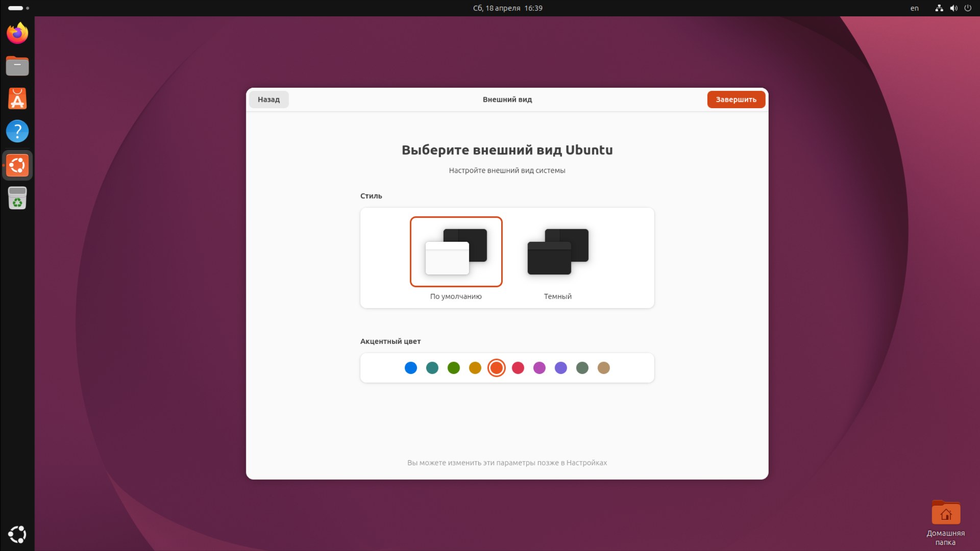This screenshot has width=980, height=551.
Task: Open Ubuntu Software from the dock
Action: 17,98
